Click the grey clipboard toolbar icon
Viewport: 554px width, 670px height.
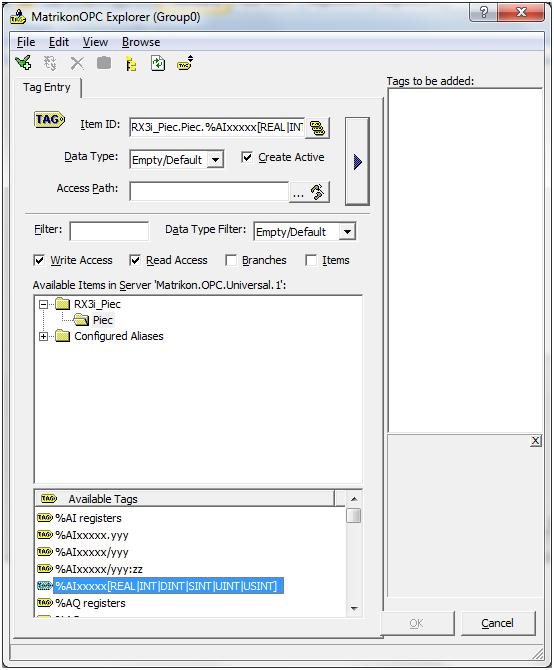pyautogui.click(x=104, y=63)
